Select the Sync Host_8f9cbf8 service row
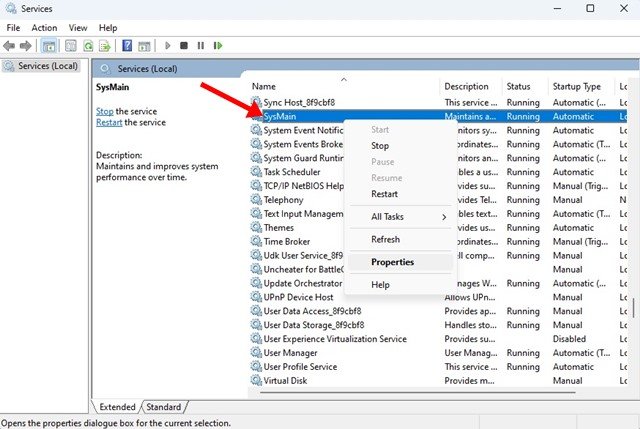Screen dimensions: 640x429 [438, 102]
